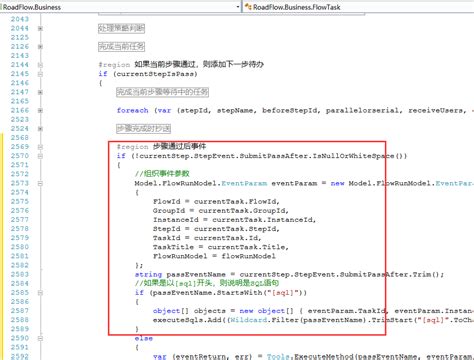Screen dimensions: 474x360
Task: Expand the collapsed foreach loop at line 2166
Action: 40,110
